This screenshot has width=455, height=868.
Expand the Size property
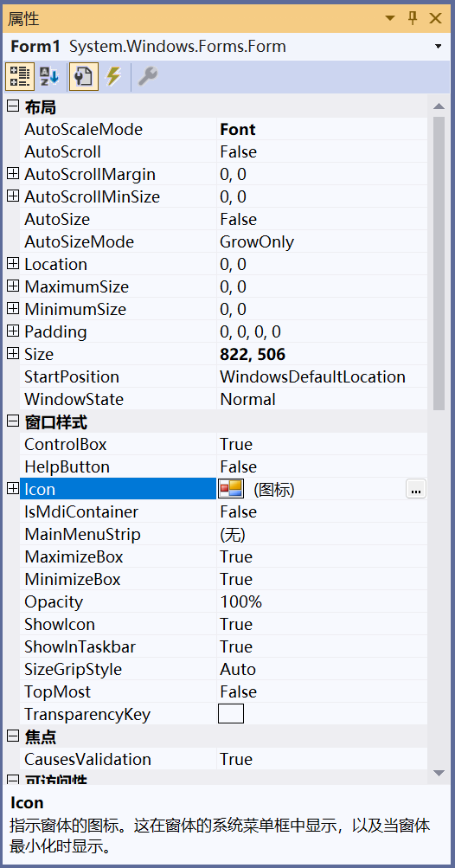tap(13, 353)
